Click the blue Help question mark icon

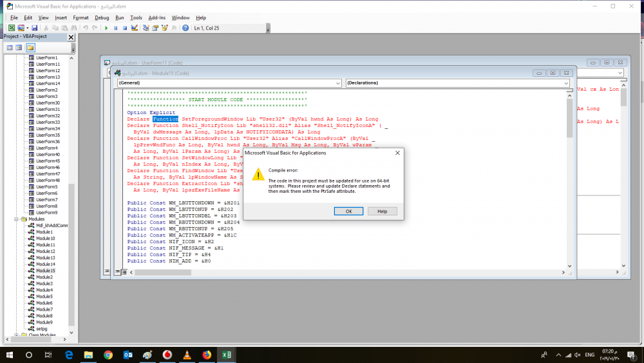pyautogui.click(x=185, y=28)
